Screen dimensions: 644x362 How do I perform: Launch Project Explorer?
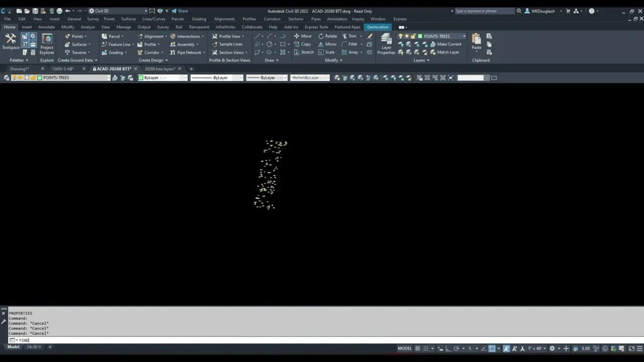[47, 44]
